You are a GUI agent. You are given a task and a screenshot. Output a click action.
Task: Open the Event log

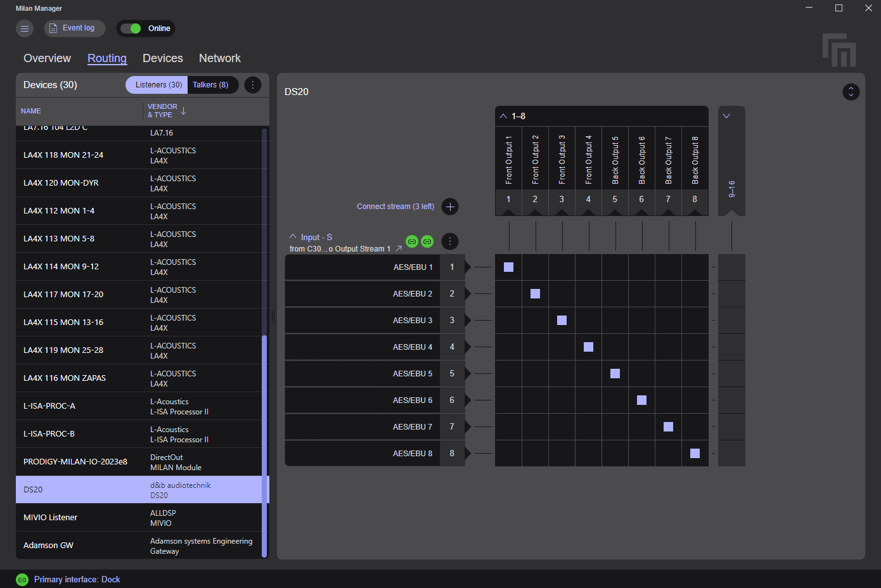[74, 29]
